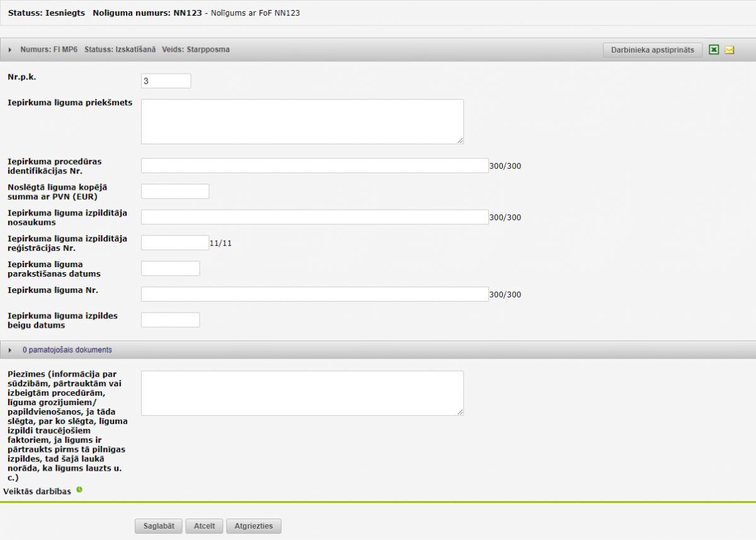Select the Iepirkuma procedūras identifikācijas Nr. field
Viewport: 756px width, 540px height.
pyautogui.click(x=314, y=166)
